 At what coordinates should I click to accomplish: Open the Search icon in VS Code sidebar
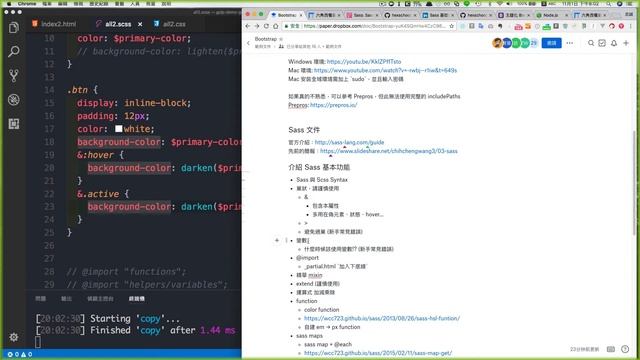tap(14, 51)
